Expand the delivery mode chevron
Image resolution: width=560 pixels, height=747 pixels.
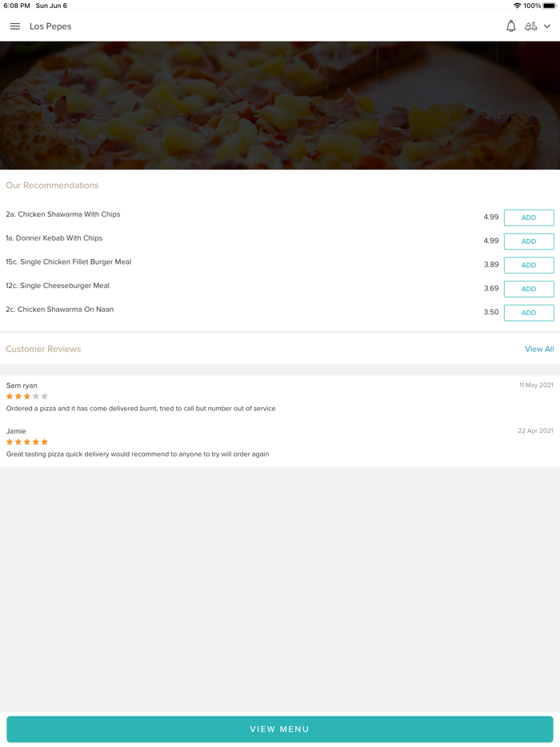[x=547, y=26]
